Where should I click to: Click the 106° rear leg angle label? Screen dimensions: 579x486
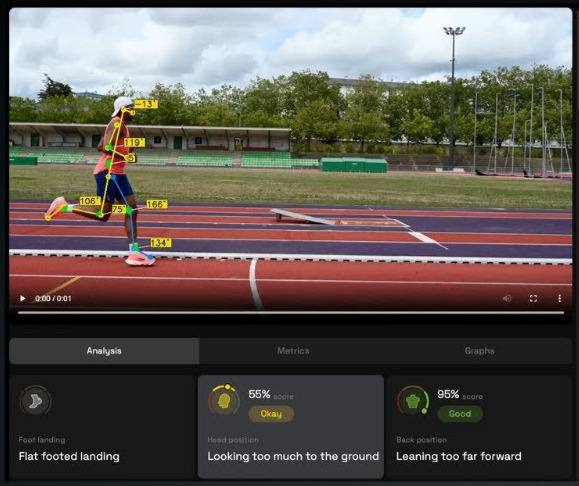tap(90, 201)
